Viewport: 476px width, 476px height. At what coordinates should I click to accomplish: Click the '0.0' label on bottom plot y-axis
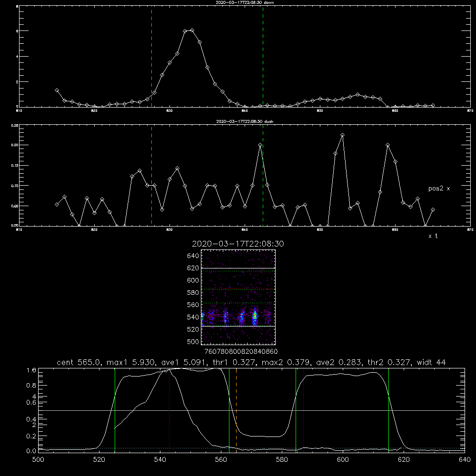tap(31, 451)
